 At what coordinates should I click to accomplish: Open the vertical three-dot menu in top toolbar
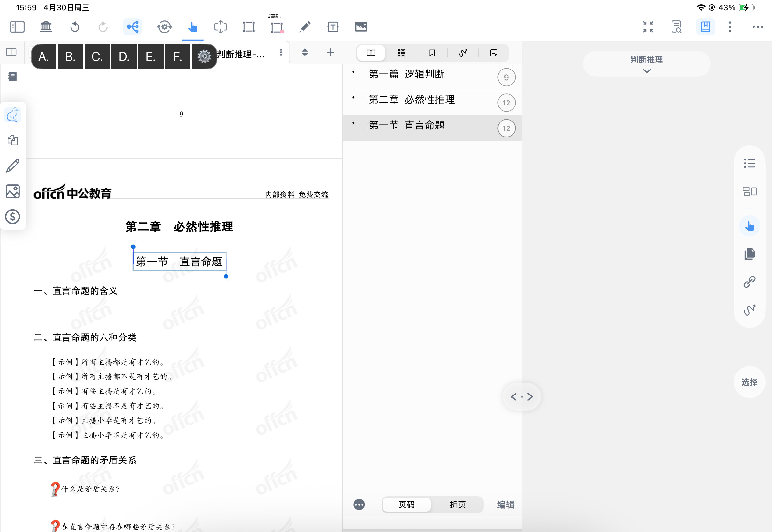730,27
